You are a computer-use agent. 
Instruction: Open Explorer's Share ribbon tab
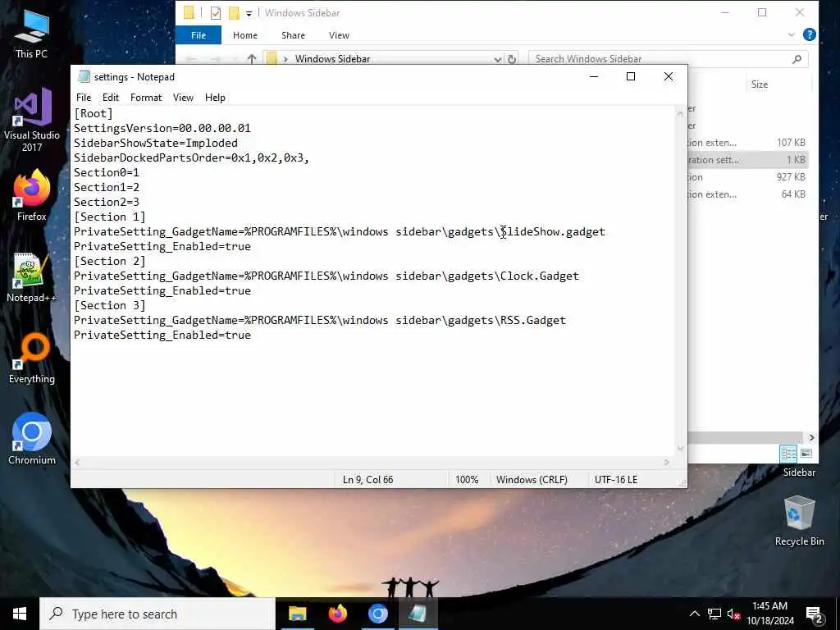pos(293,35)
